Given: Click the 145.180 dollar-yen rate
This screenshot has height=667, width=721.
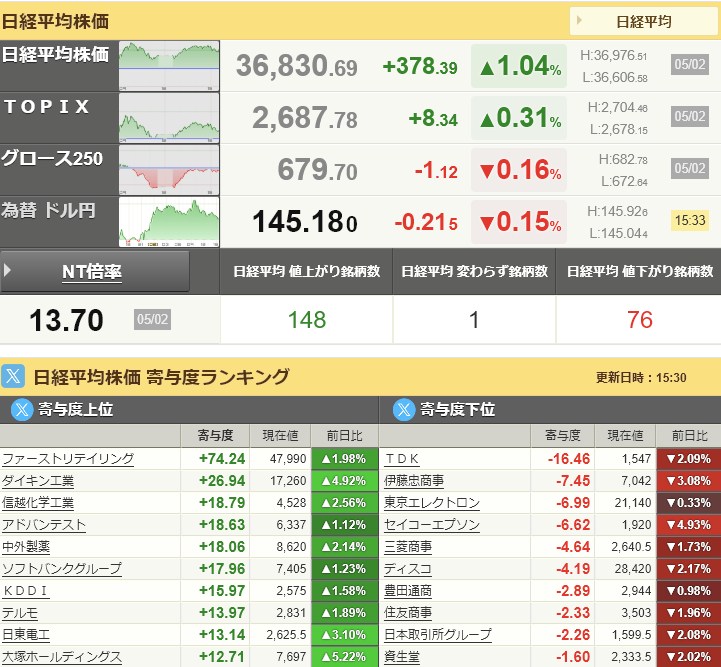Looking at the screenshot, I should tap(305, 222).
